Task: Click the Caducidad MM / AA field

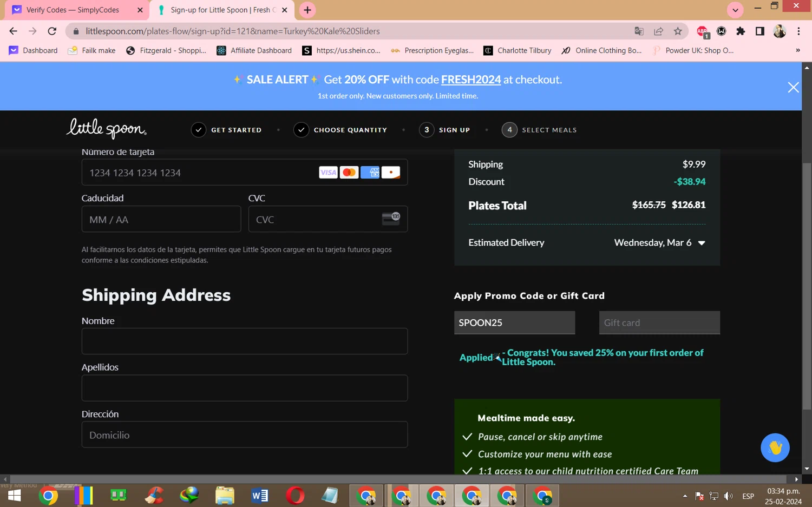Action: [x=161, y=219]
